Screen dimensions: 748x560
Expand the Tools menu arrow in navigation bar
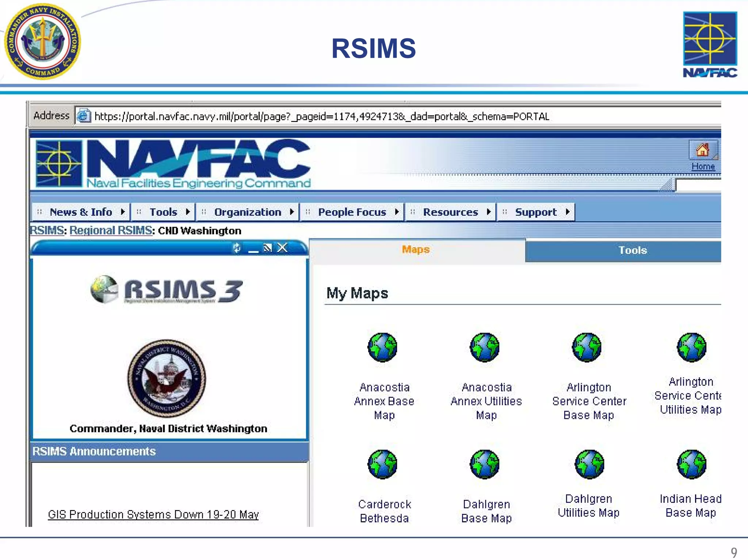[188, 212]
